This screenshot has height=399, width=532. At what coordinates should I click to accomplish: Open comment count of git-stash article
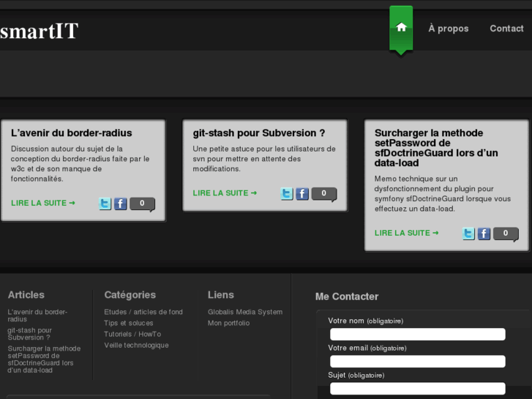point(323,193)
